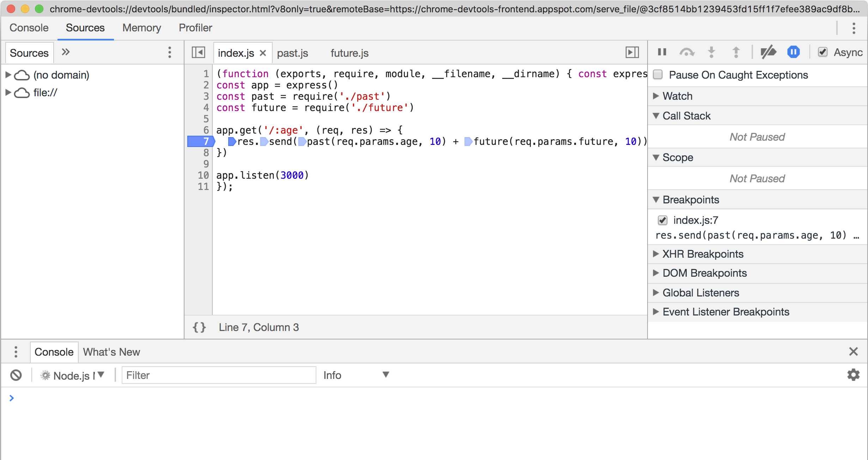
Task: Click the step into function icon
Action: pyautogui.click(x=711, y=52)
